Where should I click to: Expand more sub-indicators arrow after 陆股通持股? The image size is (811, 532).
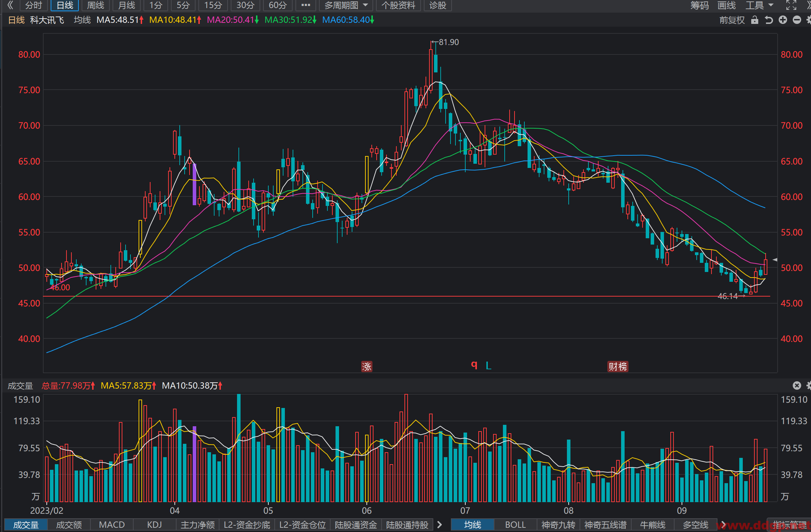coord(439,525)
